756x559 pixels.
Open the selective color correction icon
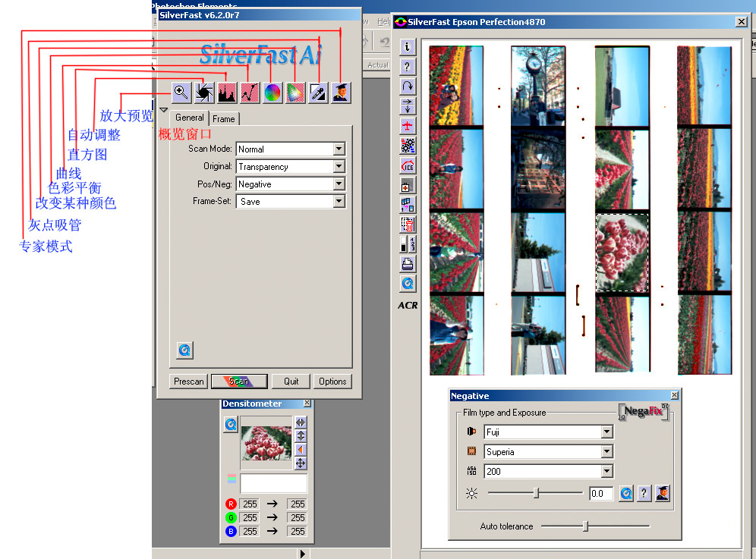[x=295, y=93]
